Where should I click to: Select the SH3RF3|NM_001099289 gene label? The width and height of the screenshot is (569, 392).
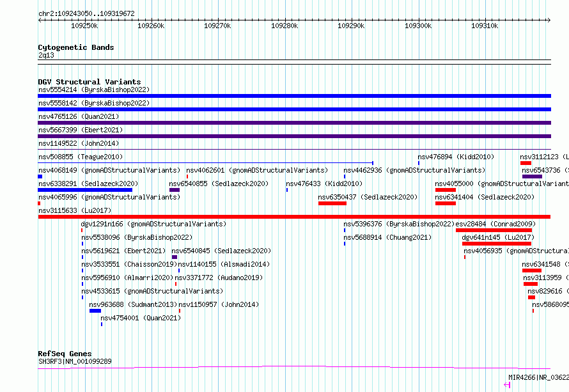75,361
